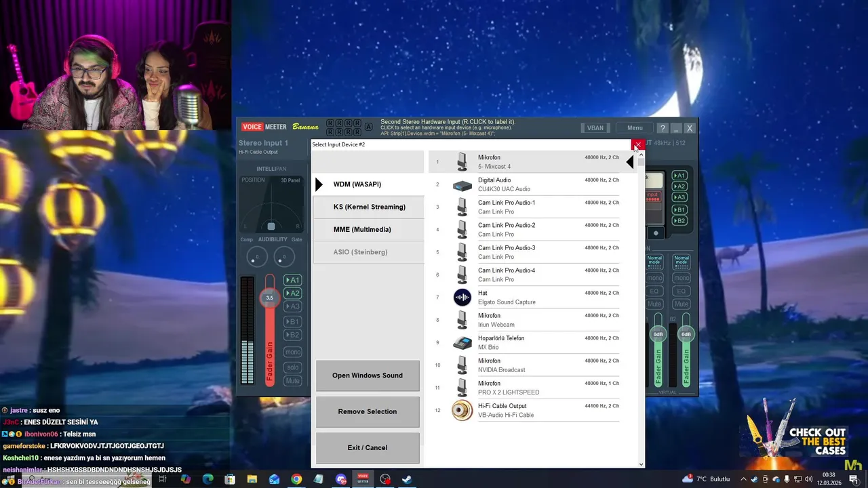Click Open Windows Sound button
The height and width of the screenshot is (488, 868).
coord(368,375)
